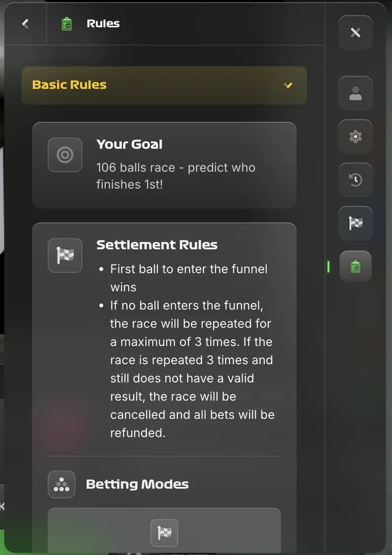392x555 pixels.
Task: Open user profile from the sidebar
Action: (x=355, y=93)
